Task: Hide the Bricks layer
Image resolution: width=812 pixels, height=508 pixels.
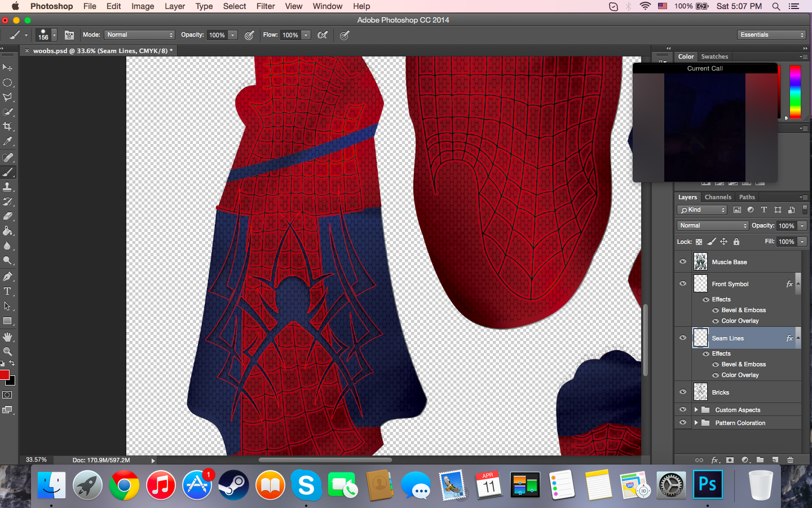Action: click(x=683, y=392)
